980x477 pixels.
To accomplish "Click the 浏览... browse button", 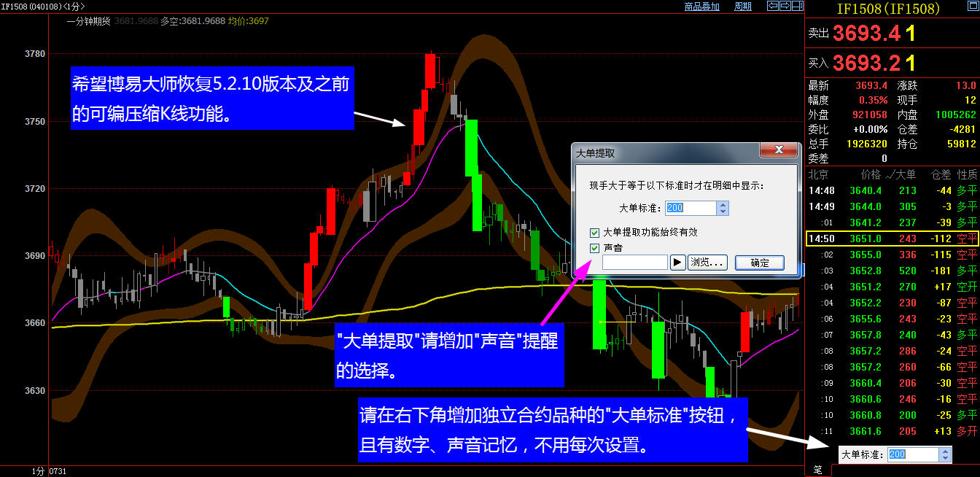I will pos(707,263).
